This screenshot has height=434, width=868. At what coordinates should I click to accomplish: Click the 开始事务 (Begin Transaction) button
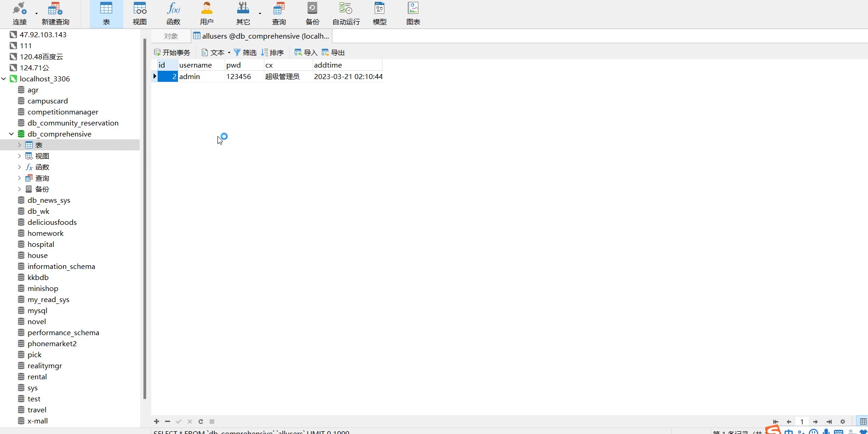[172, 52]
